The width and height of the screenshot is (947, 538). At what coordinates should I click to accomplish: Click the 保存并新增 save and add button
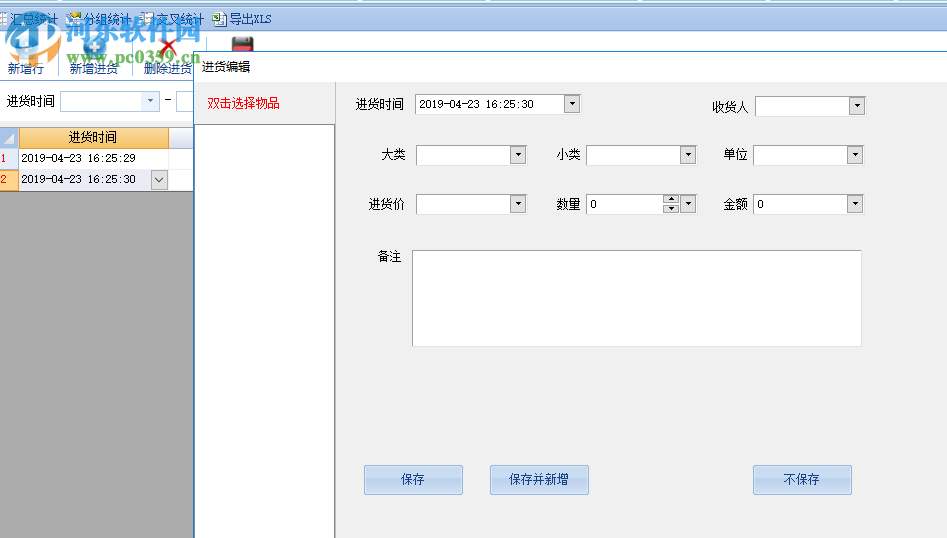tap(539, 479)
